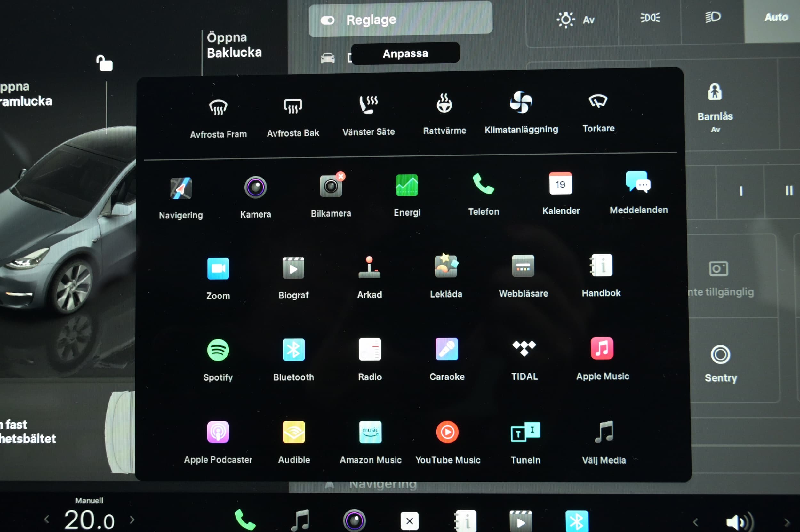Open handbook from the bottom dock
The image size is (800, 532).
pos(465,521)
